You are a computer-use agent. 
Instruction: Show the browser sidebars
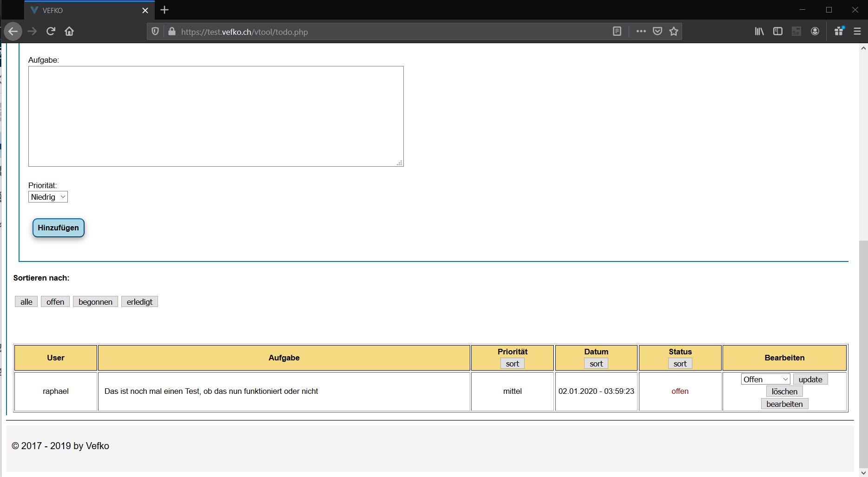778,32
